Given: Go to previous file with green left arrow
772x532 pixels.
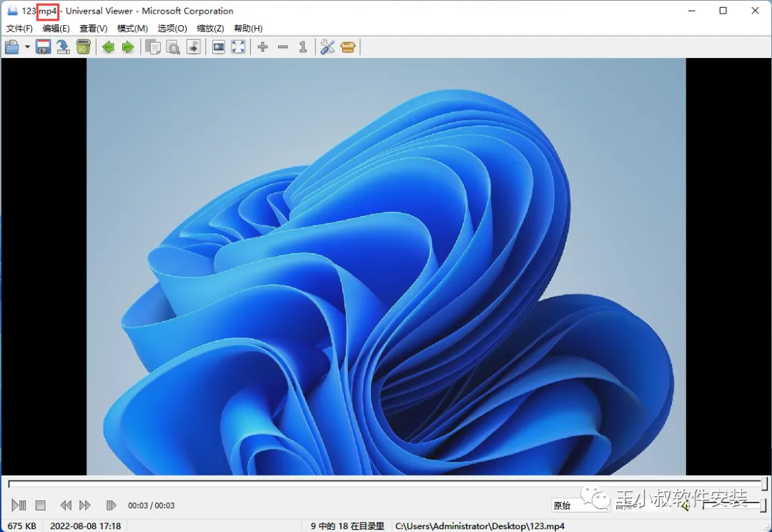Looking at the screenshot, I should click(108, 47).
